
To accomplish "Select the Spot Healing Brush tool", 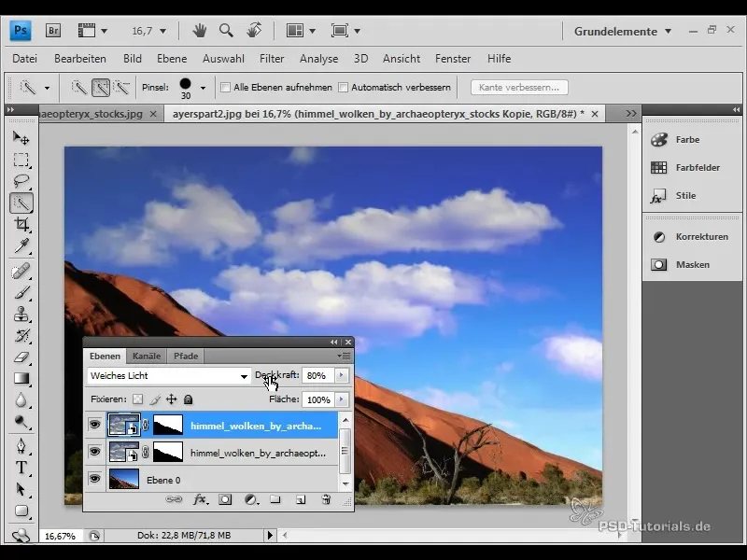I will 21,272.
